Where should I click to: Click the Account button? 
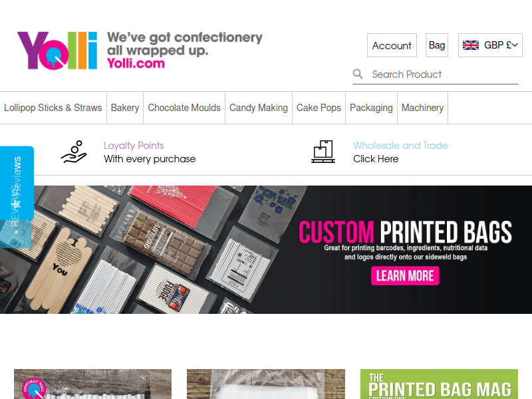(x=392, y=45)
